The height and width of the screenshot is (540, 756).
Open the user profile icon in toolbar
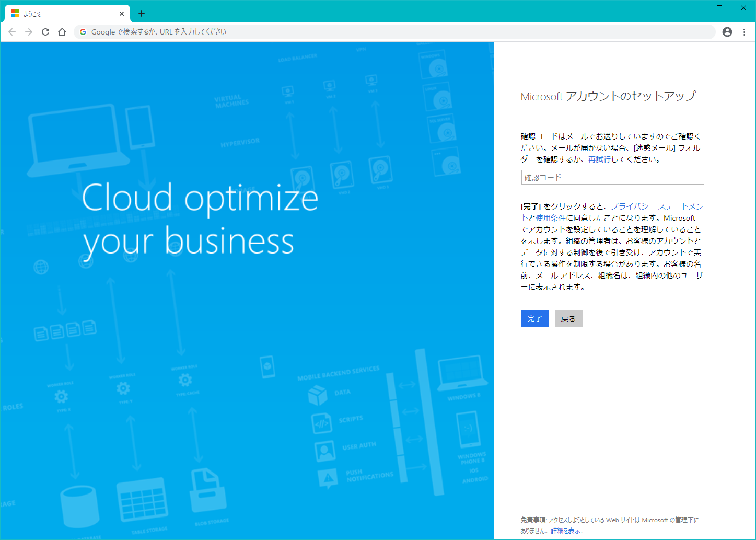[727, 32]
